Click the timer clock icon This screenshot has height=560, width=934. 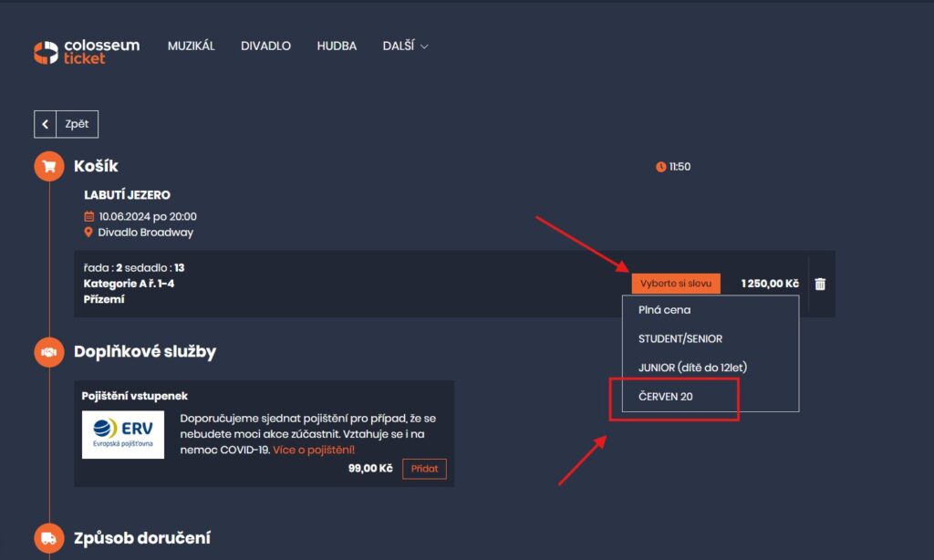point(660,167)
